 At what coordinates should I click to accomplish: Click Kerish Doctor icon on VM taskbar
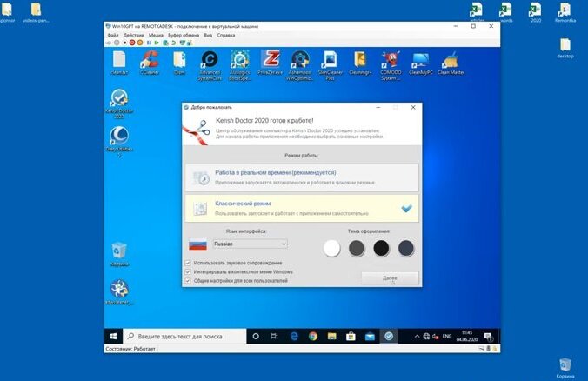coord(389,337)
